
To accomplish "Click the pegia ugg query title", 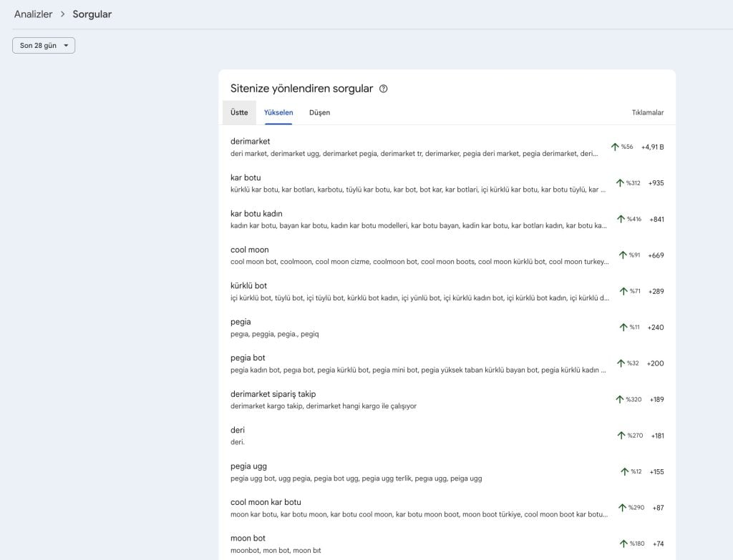I will pos(248,466).
